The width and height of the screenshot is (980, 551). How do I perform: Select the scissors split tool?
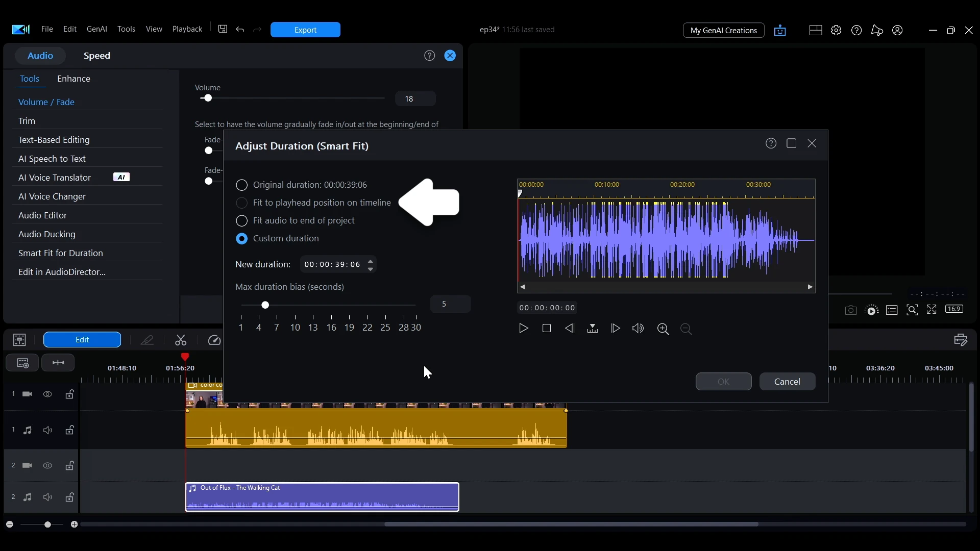[181, 340]
